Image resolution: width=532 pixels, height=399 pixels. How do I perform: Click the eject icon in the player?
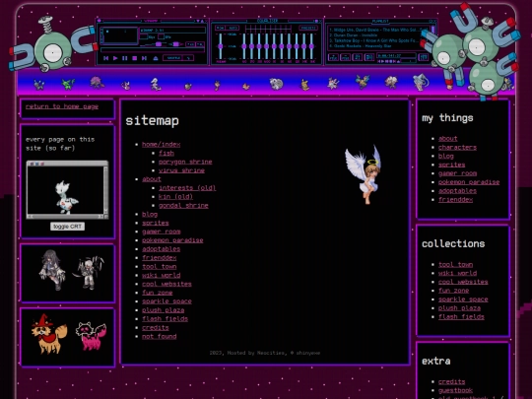click(156, 58)
